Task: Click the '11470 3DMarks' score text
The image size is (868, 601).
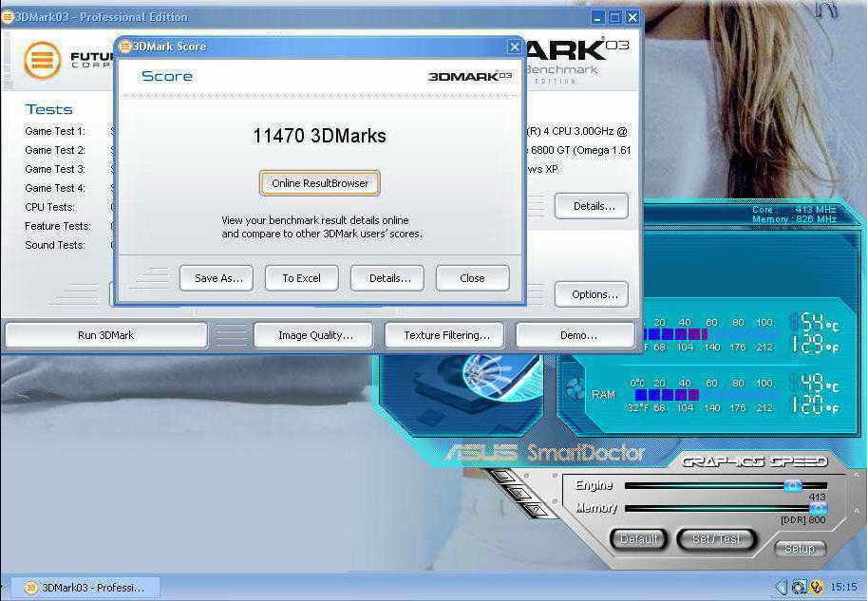Action: click(x=319, y=136)
